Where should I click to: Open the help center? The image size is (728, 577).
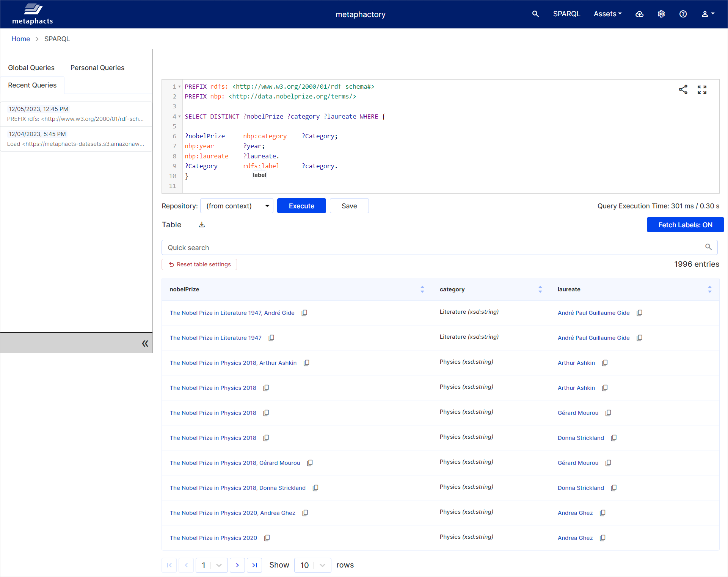pyautogui.click(x=683, y=14)
